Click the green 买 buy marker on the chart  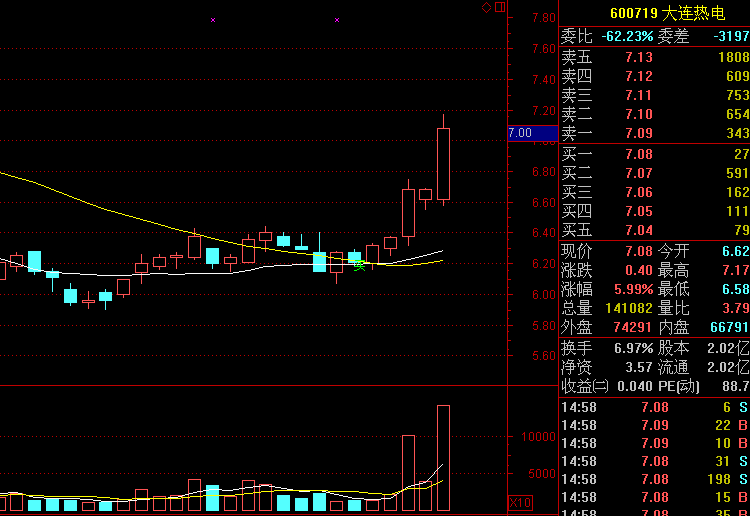[x=359, y=265]
